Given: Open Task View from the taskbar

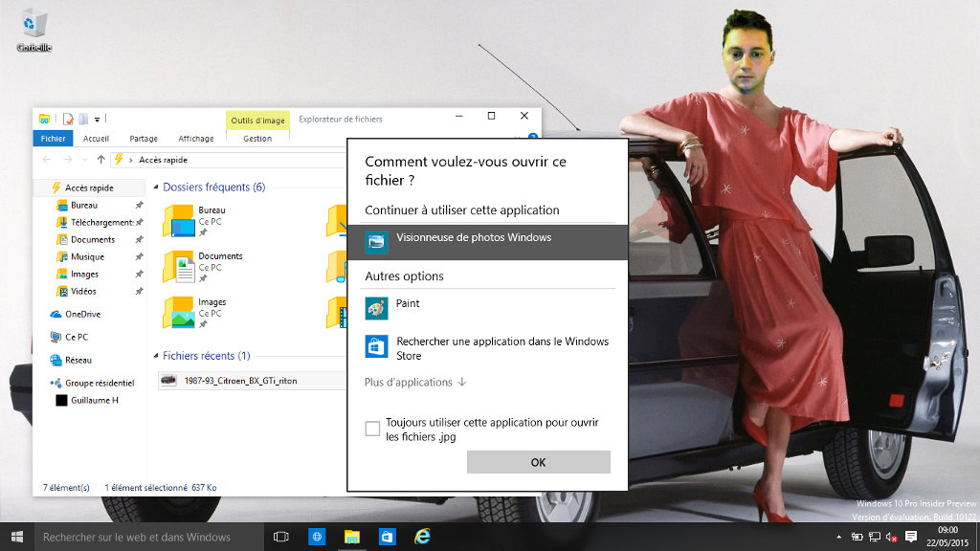Looking at the screenshot, I should pos(281,537).
